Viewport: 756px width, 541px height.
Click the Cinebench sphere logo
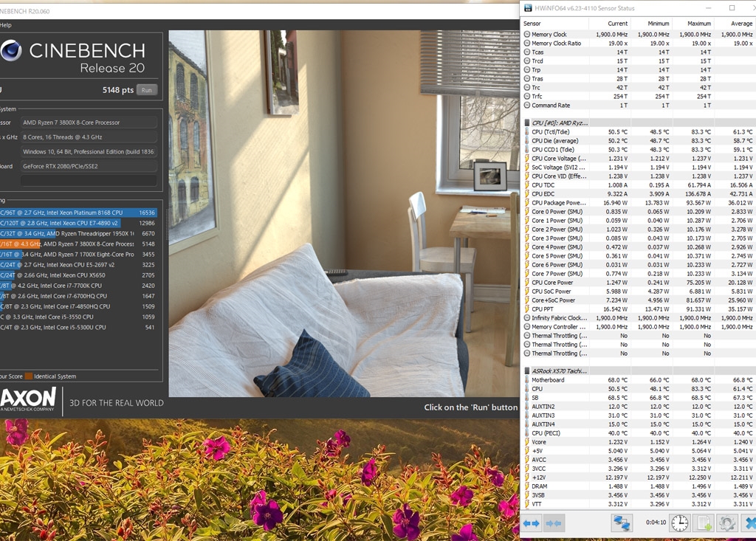10,50
